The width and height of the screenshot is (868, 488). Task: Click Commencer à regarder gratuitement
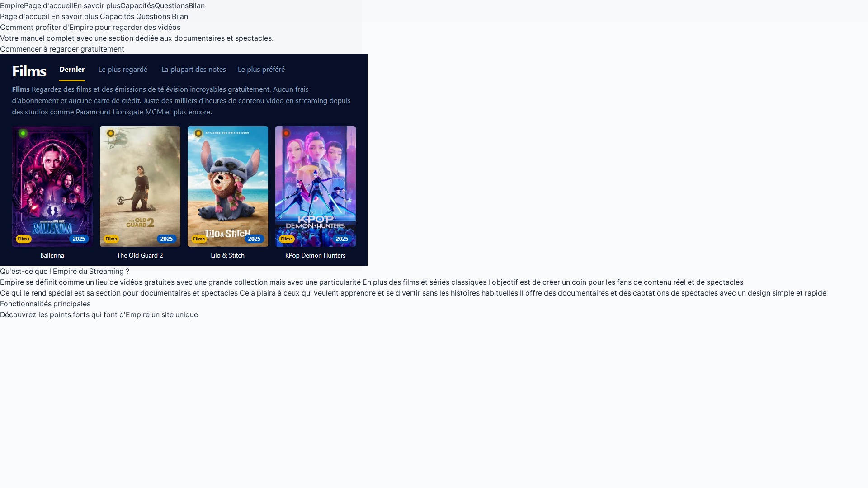(62, 49)
